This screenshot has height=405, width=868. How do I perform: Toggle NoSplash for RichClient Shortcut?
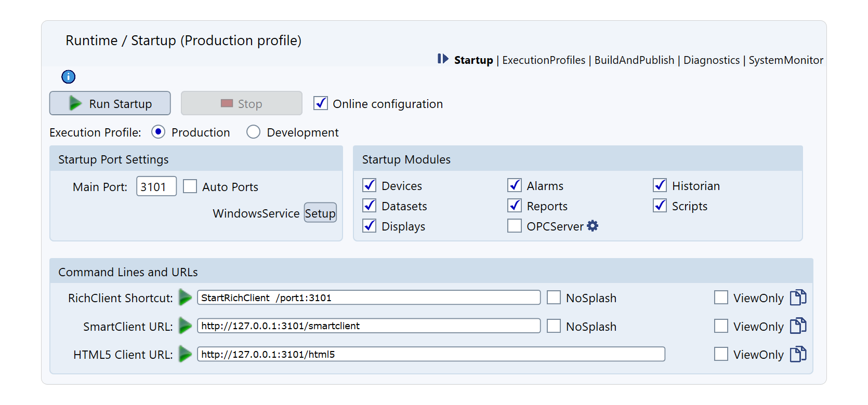point(554,298)
